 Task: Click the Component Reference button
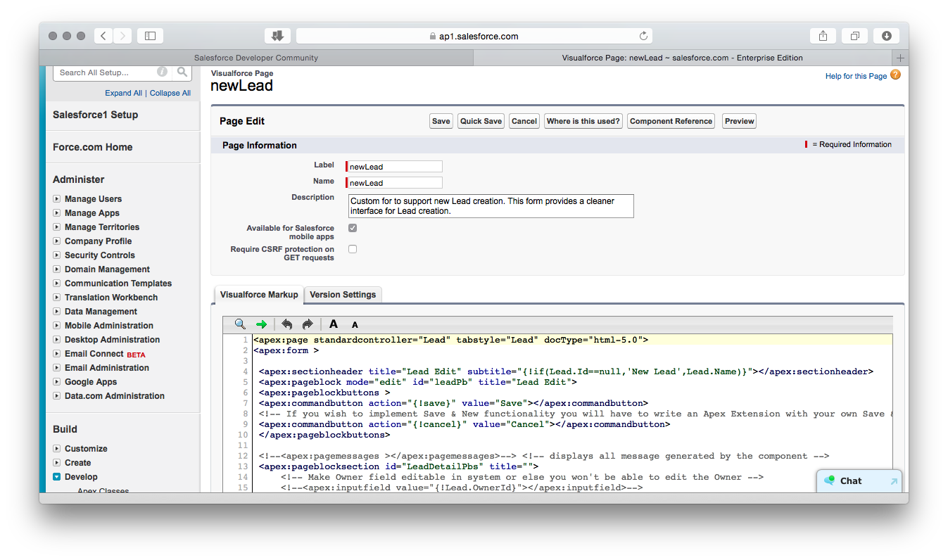tap(671, 121)
